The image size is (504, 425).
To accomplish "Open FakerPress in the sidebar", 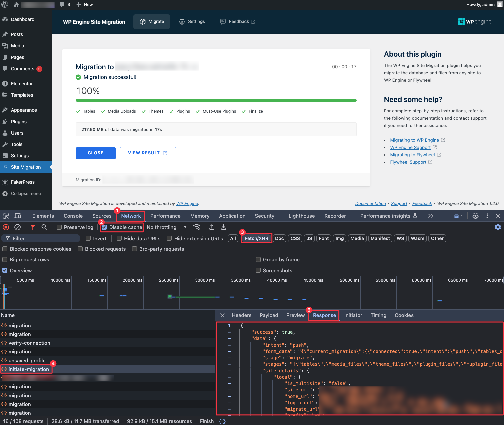I will click(x=23, y=182).
